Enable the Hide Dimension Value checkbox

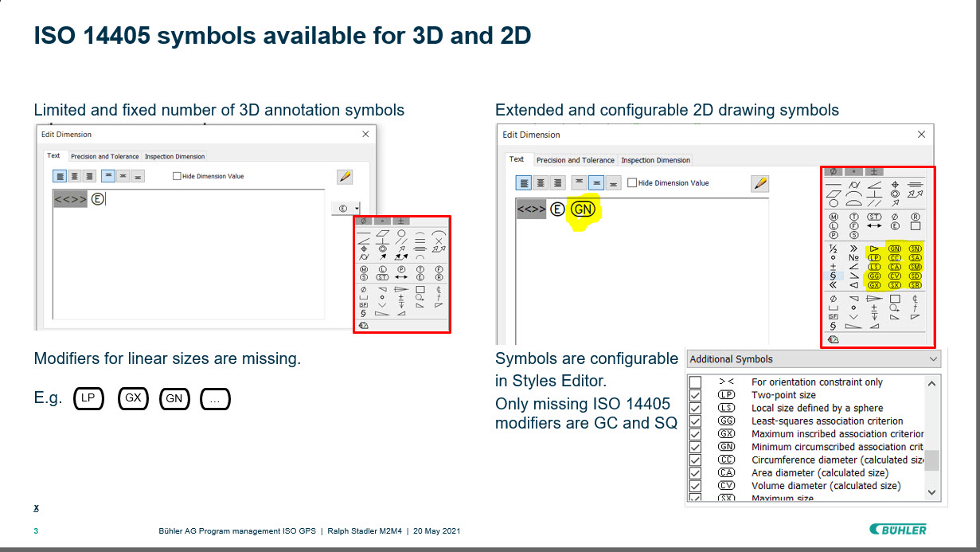[x=631, y=182]
